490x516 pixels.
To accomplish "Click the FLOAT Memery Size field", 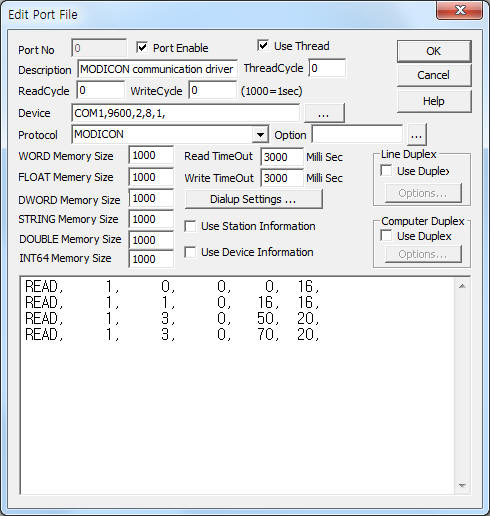I will pos(151,177).
